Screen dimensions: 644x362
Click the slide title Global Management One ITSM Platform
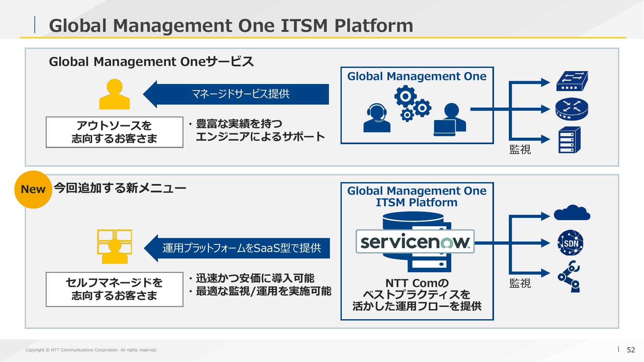click(x=231, y=26)
